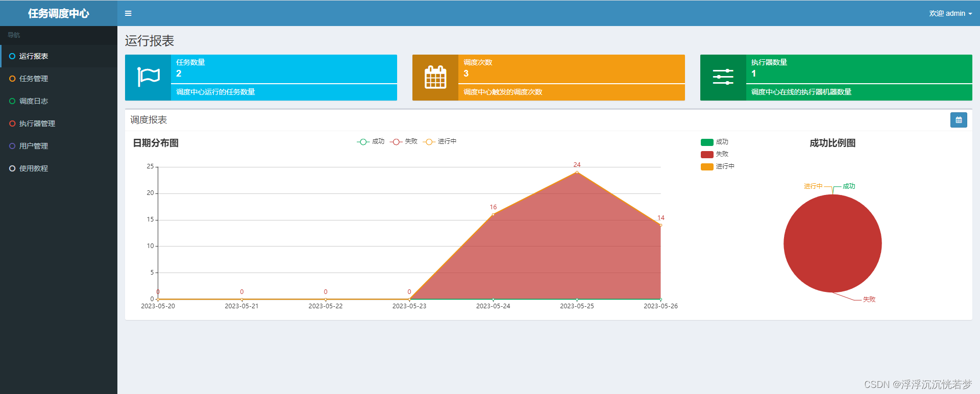Screen dimensions: 980x394
Task: Click the 成功 label above pie chart
Action: tap(849, 186)
